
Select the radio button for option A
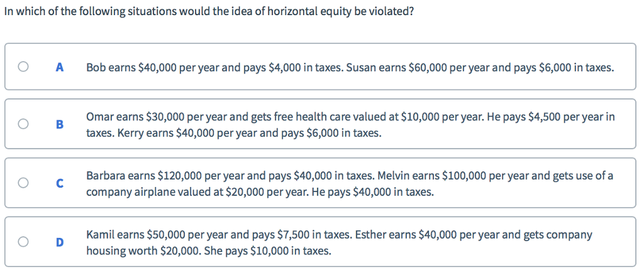pos(23,66)
